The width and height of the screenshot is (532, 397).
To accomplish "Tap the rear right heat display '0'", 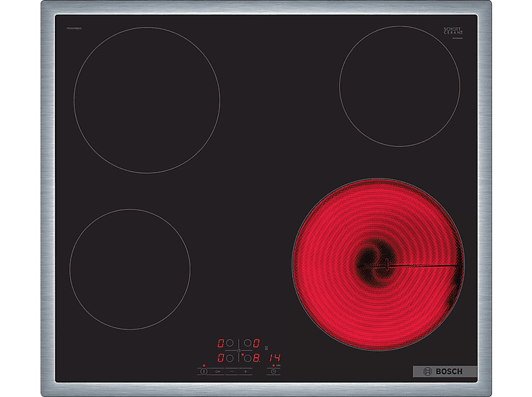I will click(x=256, y=343).
